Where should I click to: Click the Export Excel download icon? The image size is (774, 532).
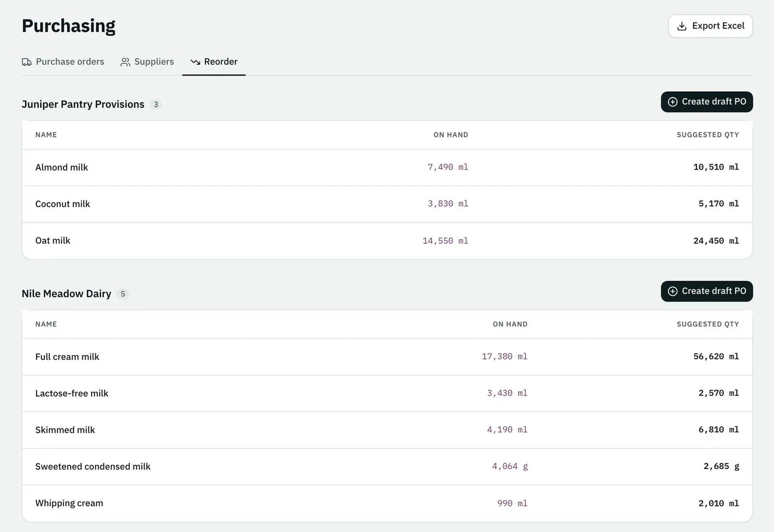tap(682, 26)
